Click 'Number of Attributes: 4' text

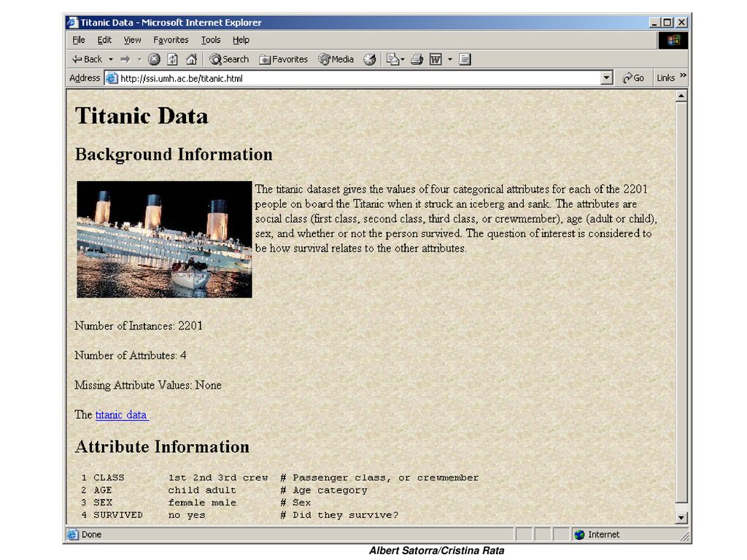tap(131, 355)
